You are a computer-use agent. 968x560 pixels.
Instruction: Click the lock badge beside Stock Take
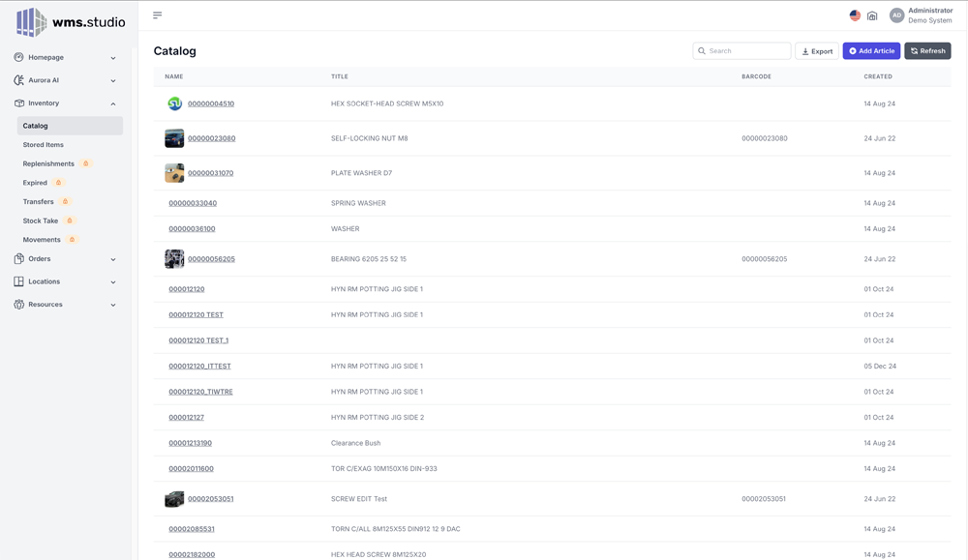coord(70,221)
